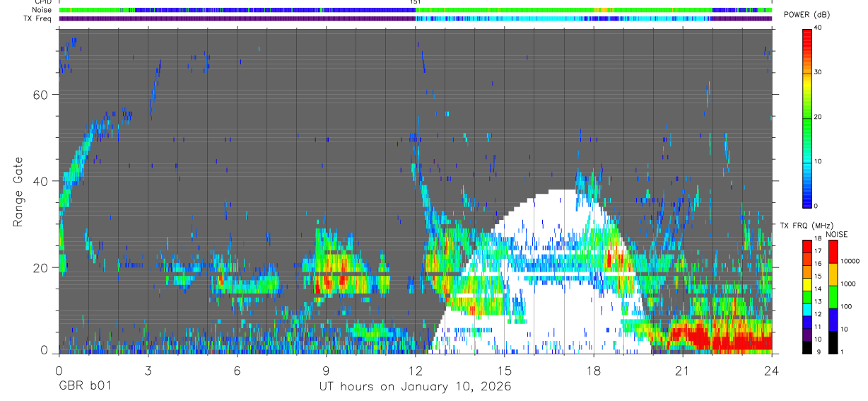Viewport: 868px width, 401px height.
Task: Select the blue 10 noise legend segment
Action: click(x=833, y=320)
